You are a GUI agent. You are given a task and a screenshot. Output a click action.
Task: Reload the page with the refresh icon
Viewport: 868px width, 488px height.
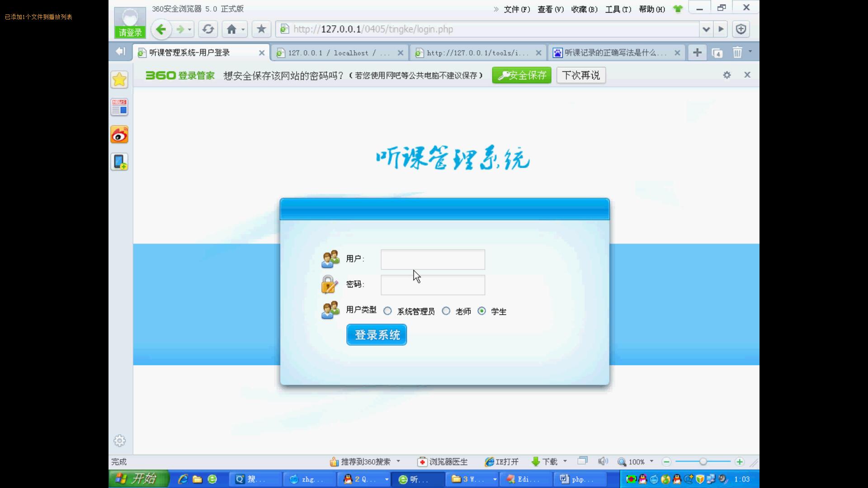(x=208, y=29)
